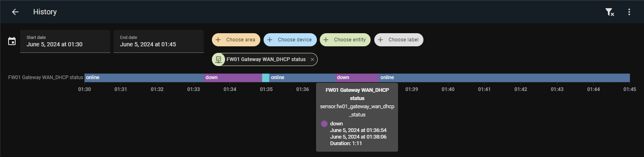Select the second down segment on timeline
This screenshot has width=644, height=157.
coord(357,77)
